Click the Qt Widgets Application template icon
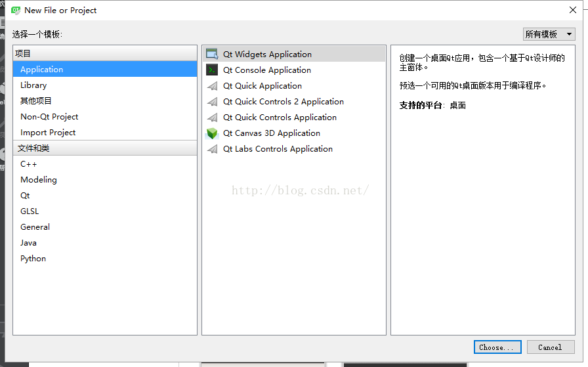Screen dimensions: 588x367 coord(212,54)
